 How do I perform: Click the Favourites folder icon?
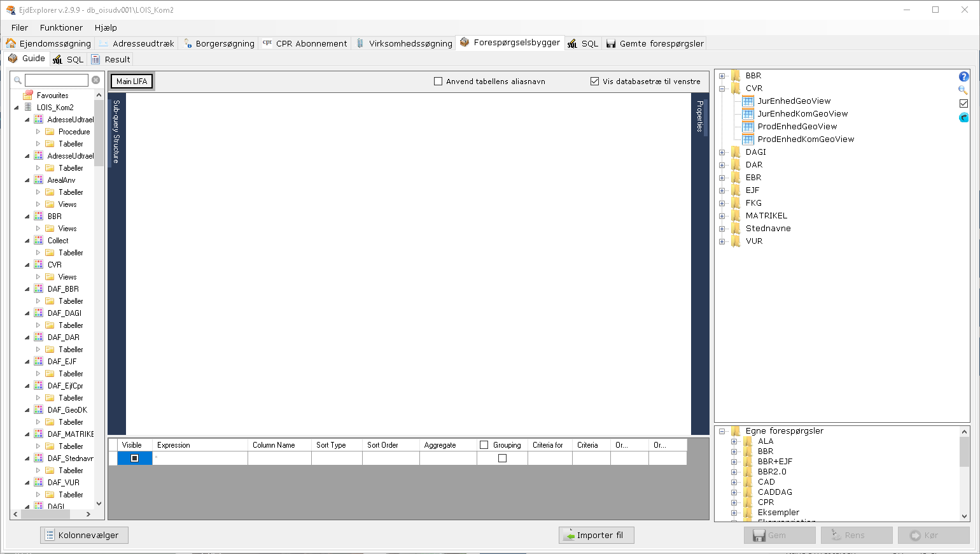coord(28,96)
